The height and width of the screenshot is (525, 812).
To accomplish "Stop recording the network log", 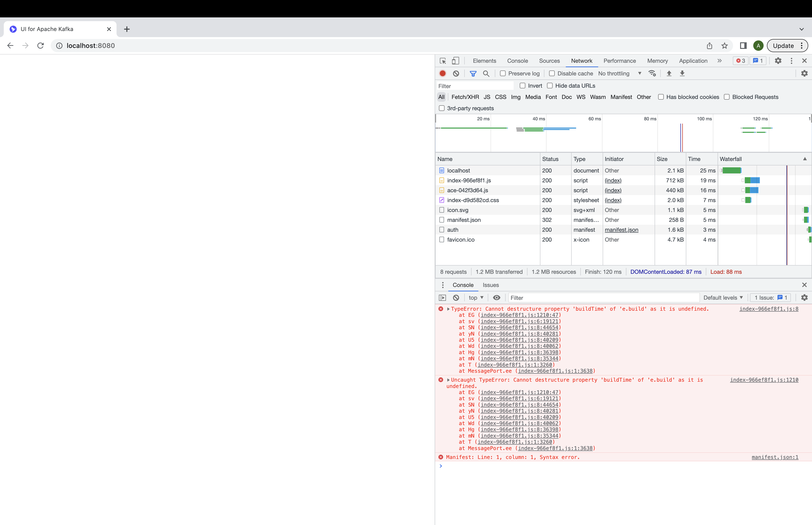I will pyautogui.click(x=443, y=73).
